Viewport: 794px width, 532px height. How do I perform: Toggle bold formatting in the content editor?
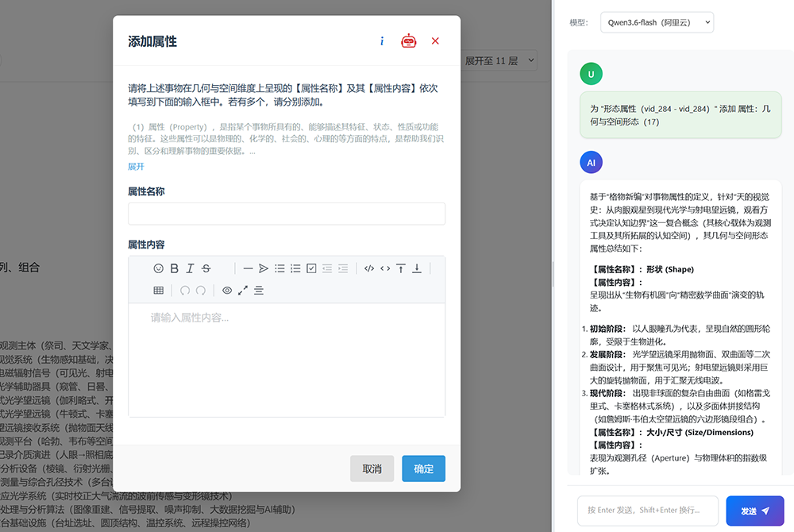174,268
